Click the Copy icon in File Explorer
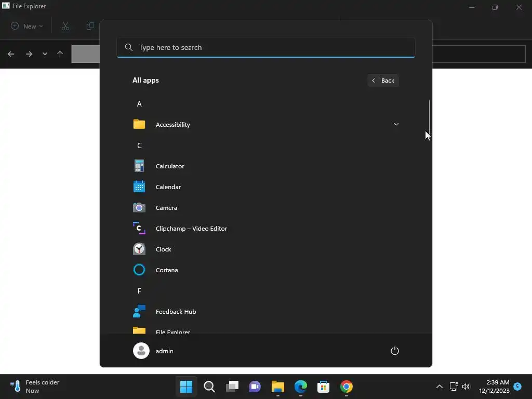532x399 pixels. pos(90,26)
